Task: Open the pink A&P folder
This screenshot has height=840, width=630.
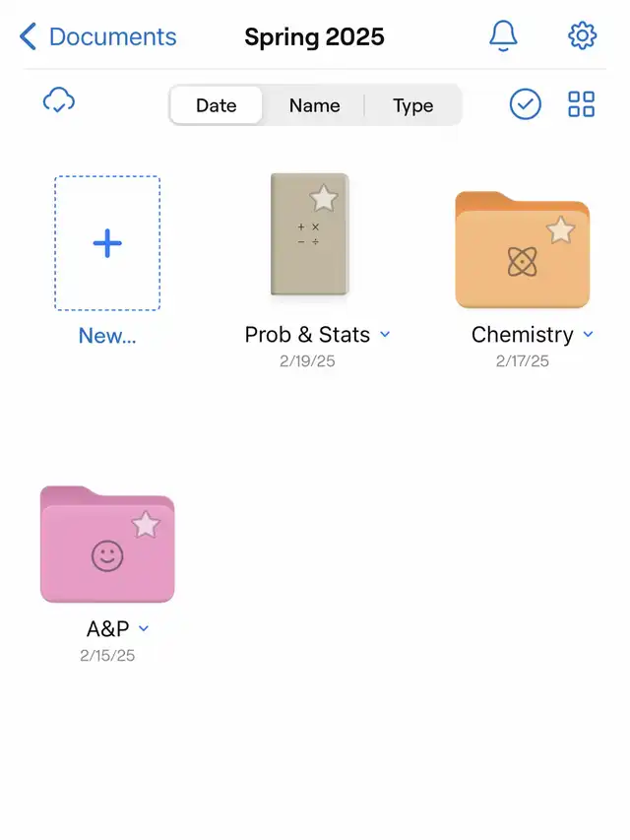Action: click(x=107, y=545)
